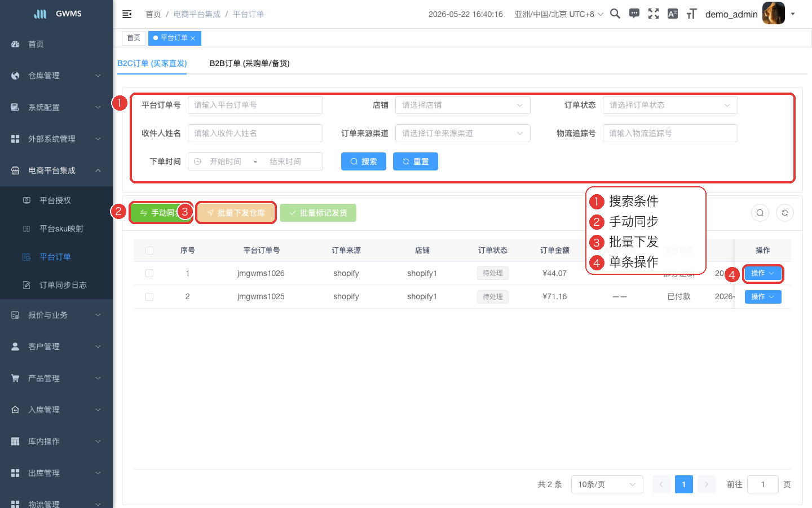Open the global search magnifier icon
The height and width of the screenshot is (508, 812).
pyautogui.click(x=615, y=14)
